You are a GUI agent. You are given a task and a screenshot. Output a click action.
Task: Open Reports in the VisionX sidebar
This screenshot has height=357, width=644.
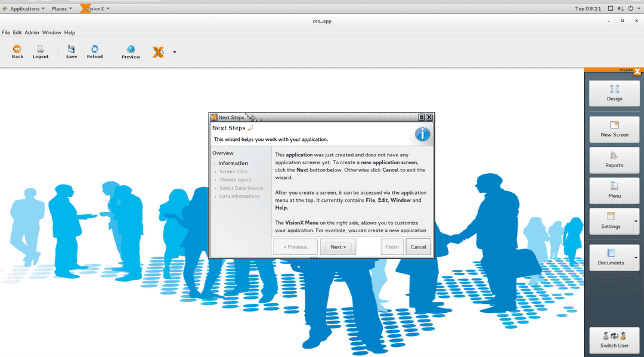click(x=614, y=160)
